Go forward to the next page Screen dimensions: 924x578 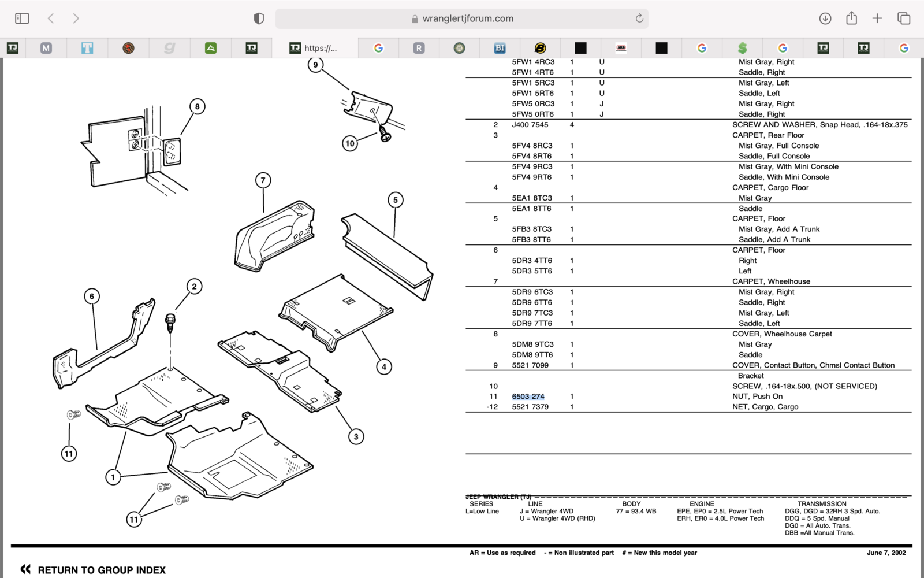76,18
